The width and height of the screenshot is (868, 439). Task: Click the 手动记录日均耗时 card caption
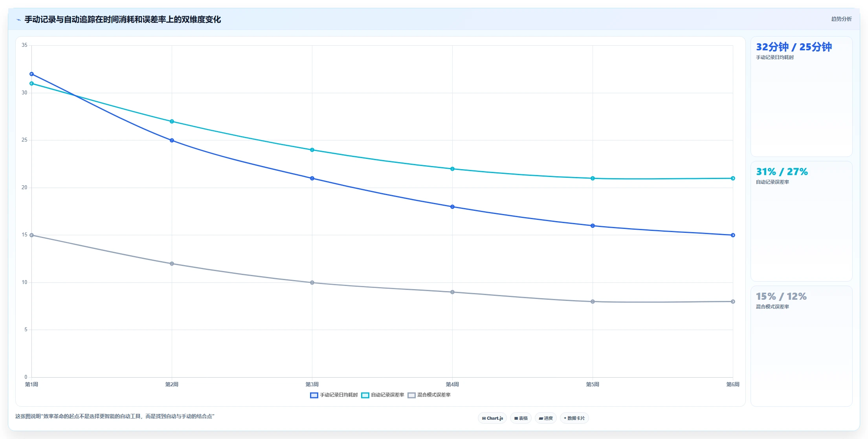tap(775, 57)
